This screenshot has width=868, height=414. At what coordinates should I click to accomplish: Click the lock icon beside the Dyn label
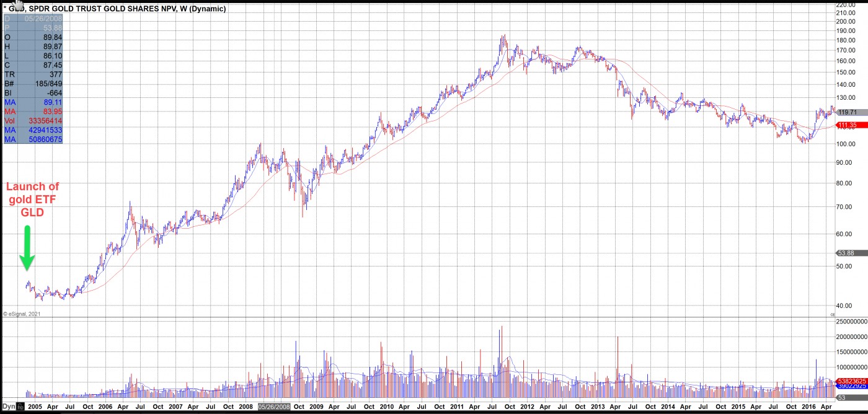[21, 407]
